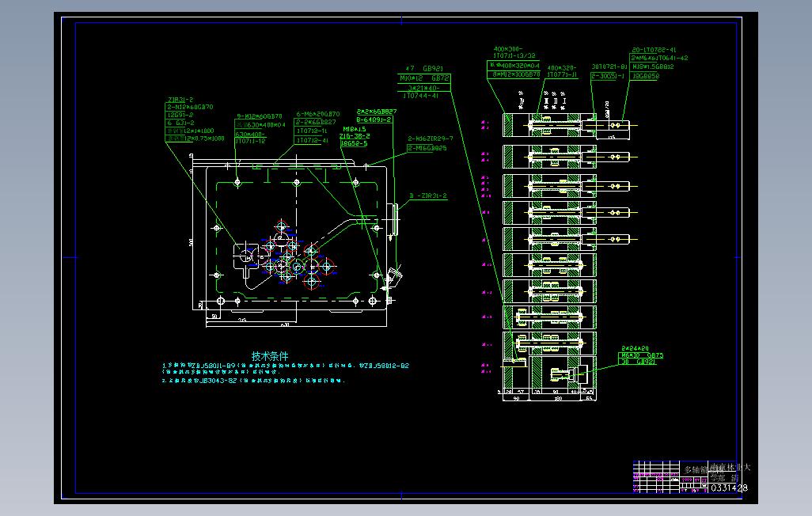Click the 47 GB921 callout label
The image size is (812, 516).
(424, 68)
